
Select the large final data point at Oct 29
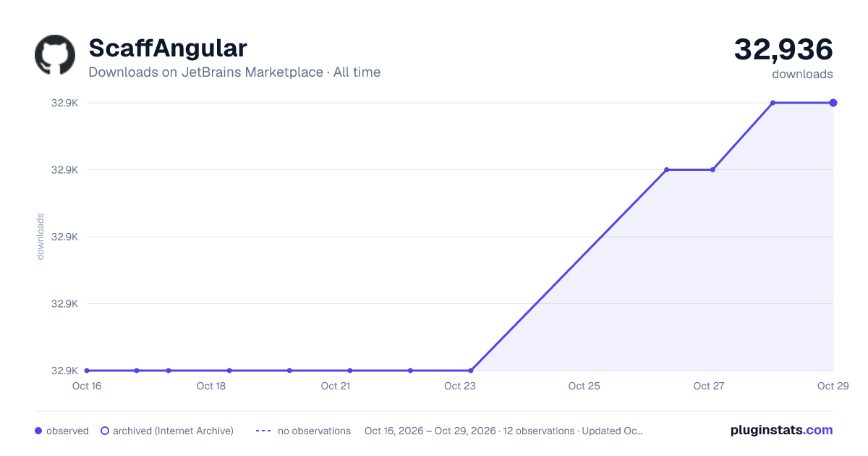[x=833, y=103]
